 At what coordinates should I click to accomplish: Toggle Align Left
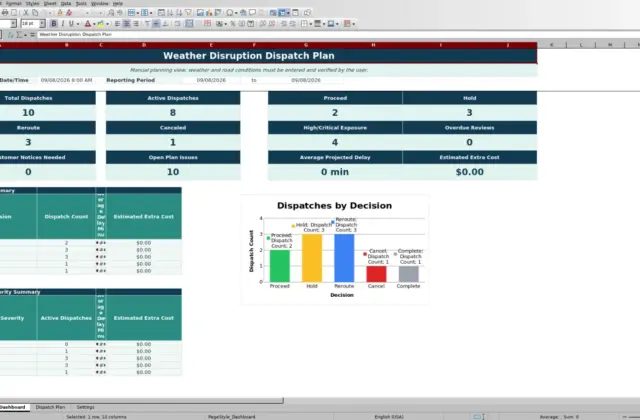[x=117, y=24]
